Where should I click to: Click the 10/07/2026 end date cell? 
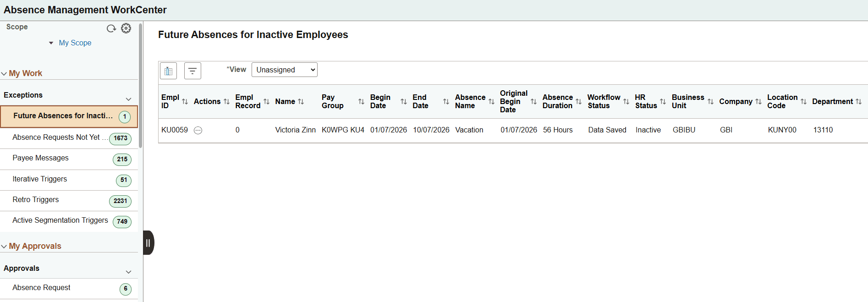(431, 130)
